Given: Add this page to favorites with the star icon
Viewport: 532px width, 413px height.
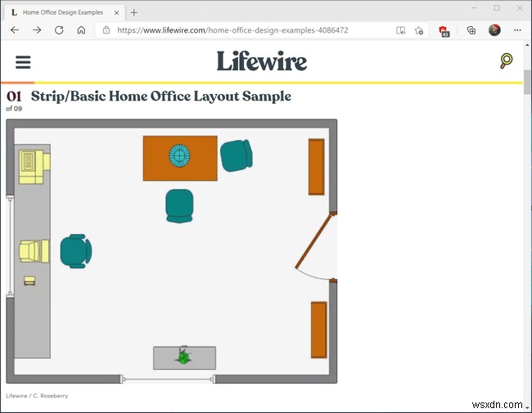Looking at the screenshot, I should click(419, 30).
